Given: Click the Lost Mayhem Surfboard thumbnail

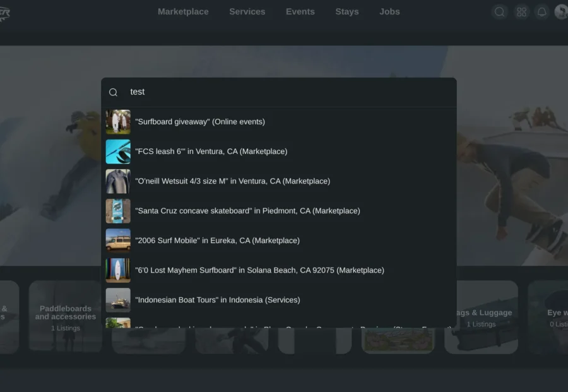Looking at the screenshot, I should [118, 270].
